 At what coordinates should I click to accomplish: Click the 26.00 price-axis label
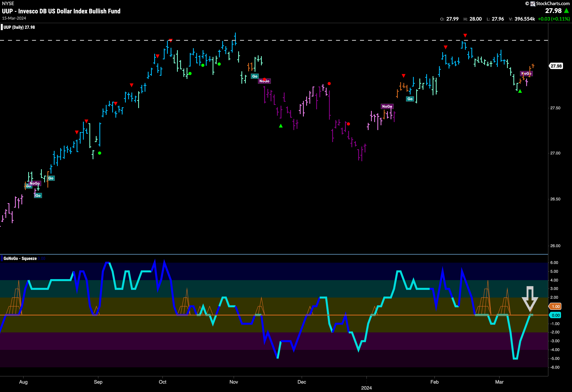555,246
